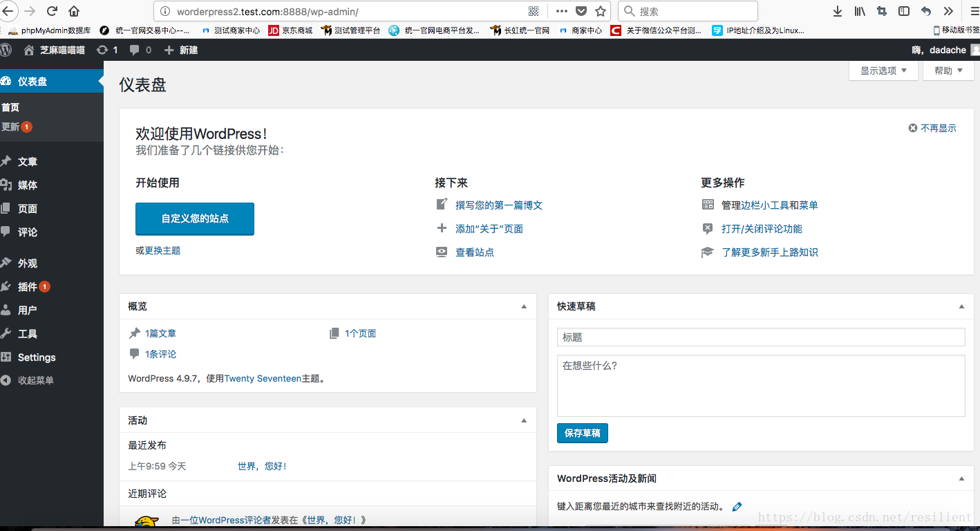Open the 1篇文章 link

[x=160, y=333]
